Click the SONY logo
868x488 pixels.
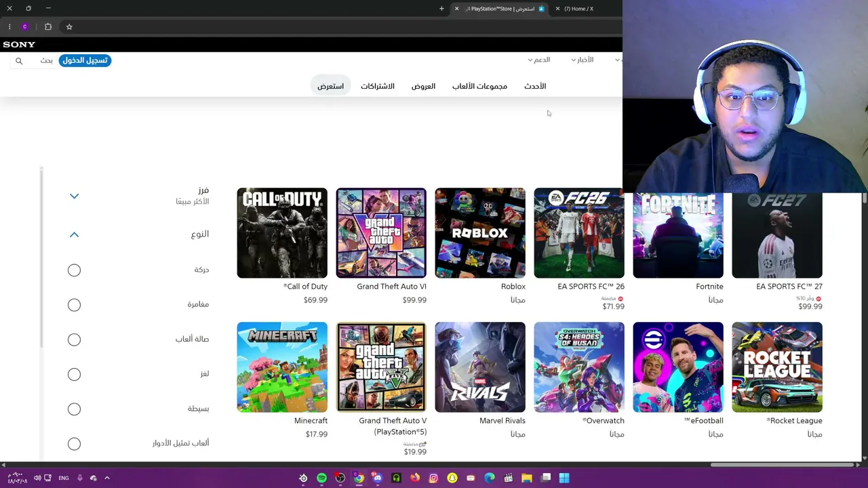(19, 44)
